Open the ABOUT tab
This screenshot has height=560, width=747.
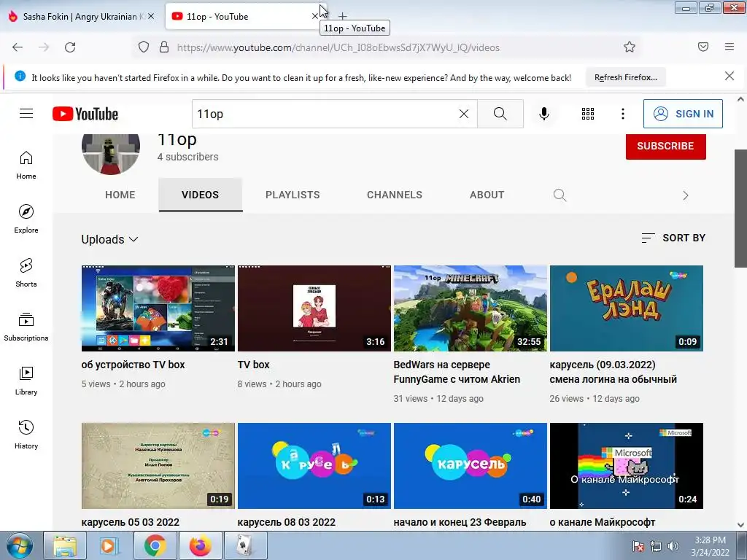click(x=487, y=195)
